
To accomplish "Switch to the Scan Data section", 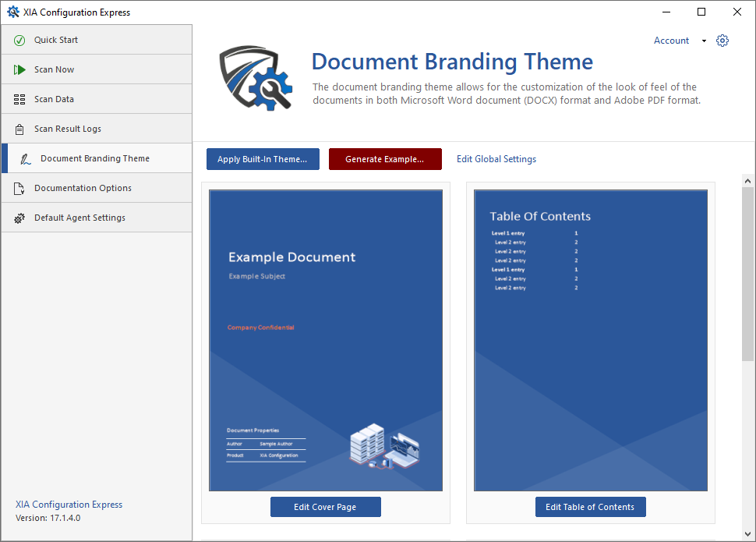I will point(97,99).
